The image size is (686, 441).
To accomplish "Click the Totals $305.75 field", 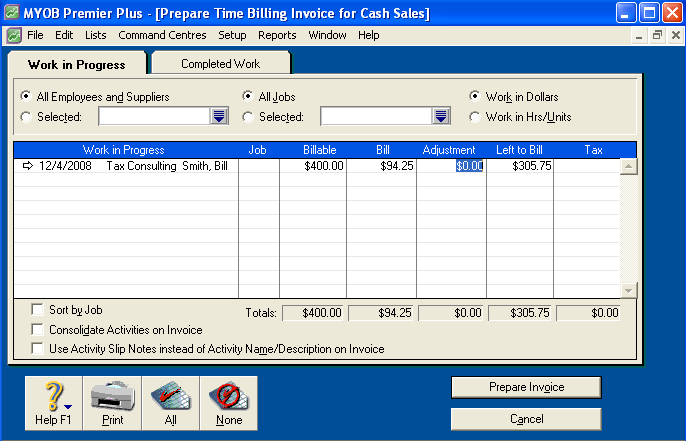I will (520, 313).
